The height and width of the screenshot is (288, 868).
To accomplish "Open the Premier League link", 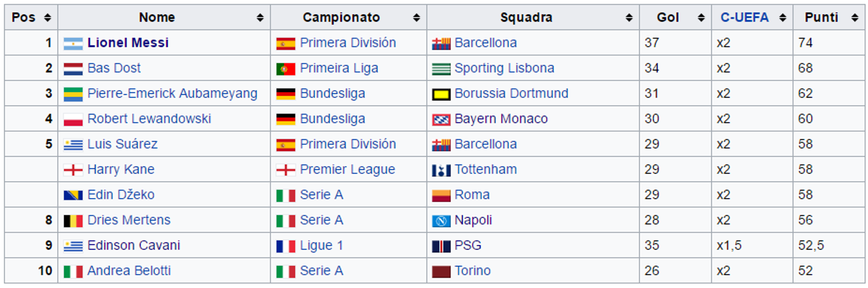I will pos(347,169).
